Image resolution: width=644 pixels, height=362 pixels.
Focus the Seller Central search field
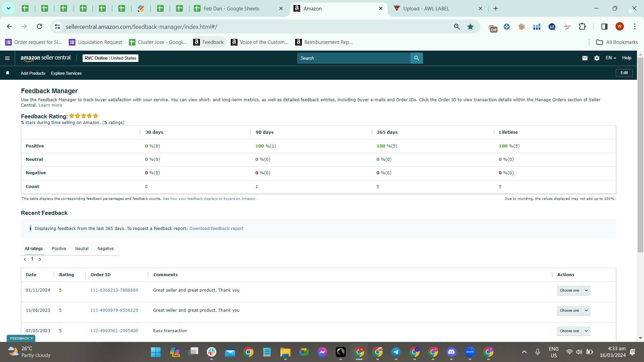coord(354,58)
